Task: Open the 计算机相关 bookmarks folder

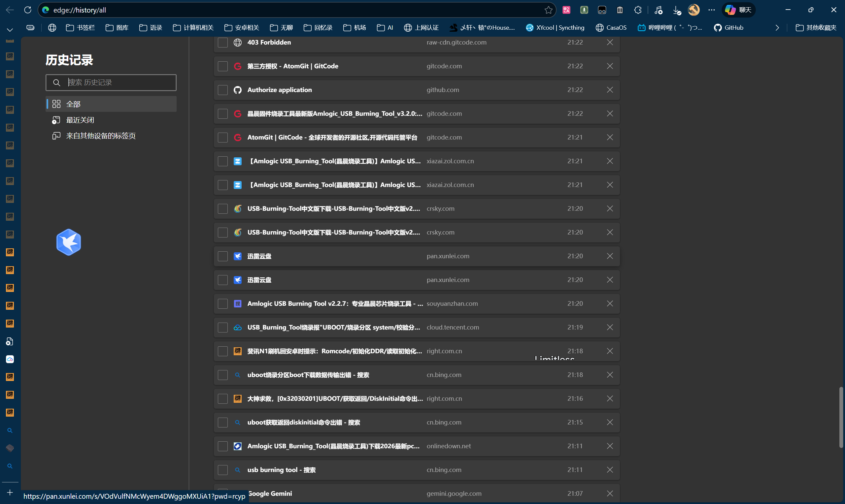Action: [193, 28]
